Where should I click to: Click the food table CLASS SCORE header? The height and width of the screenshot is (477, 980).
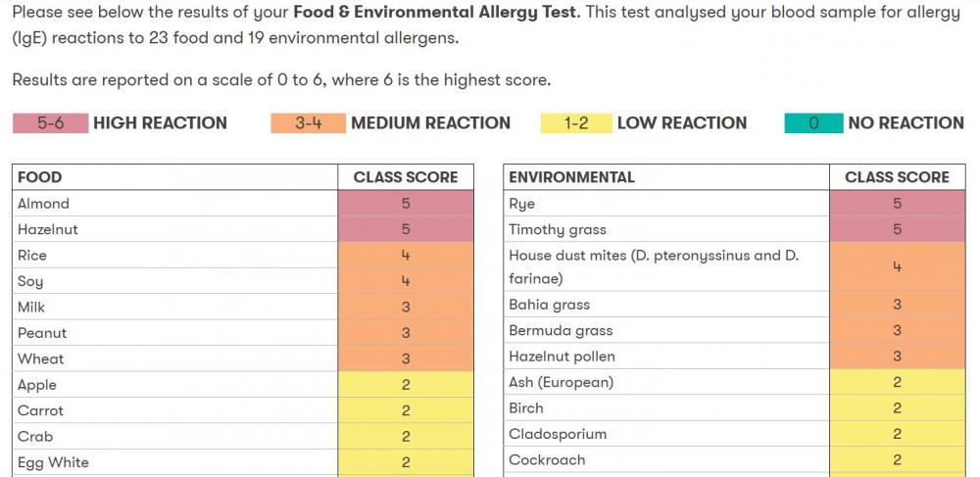[406, 177]
